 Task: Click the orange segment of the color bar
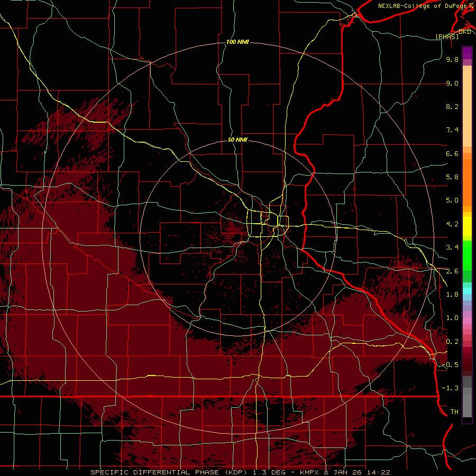click(x=467, y=183)
